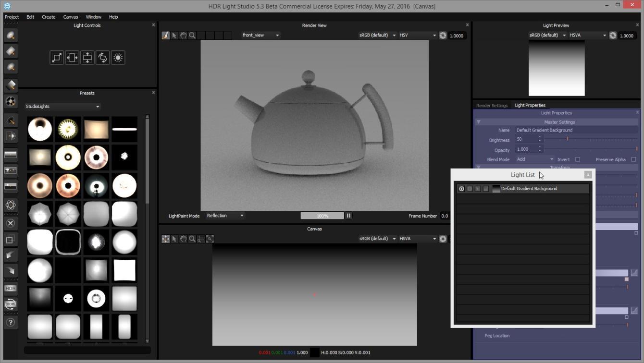This screenshot has width=644, height=363.
Task: Close the Presets panel
Action: click(x=153, y=93)
